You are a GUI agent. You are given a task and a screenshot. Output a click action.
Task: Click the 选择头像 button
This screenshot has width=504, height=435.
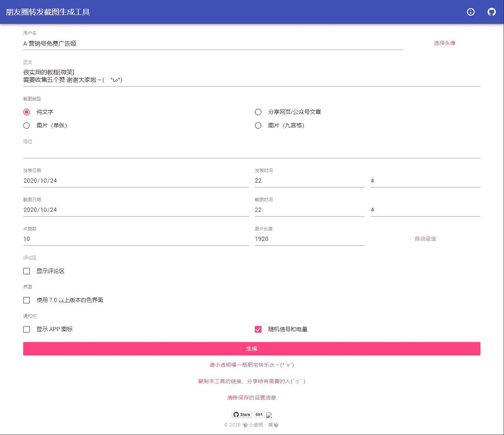tap(445, 43)
